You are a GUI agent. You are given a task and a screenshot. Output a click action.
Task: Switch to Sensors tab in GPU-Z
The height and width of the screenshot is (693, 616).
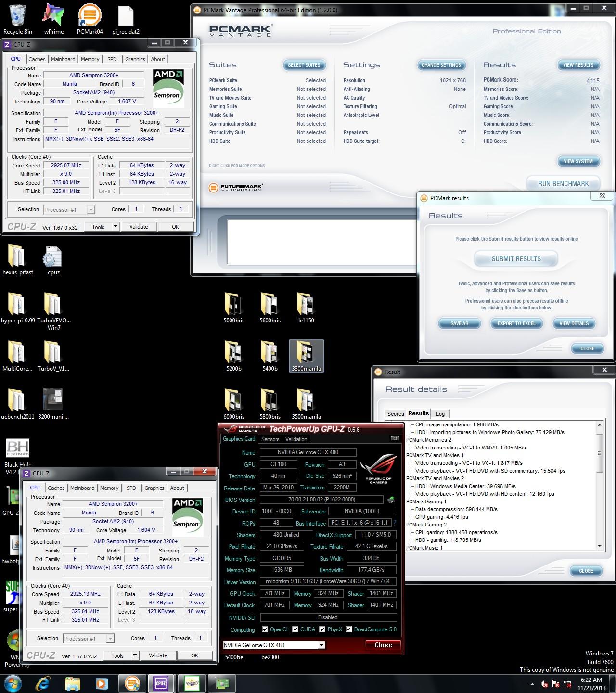(270, 439)
